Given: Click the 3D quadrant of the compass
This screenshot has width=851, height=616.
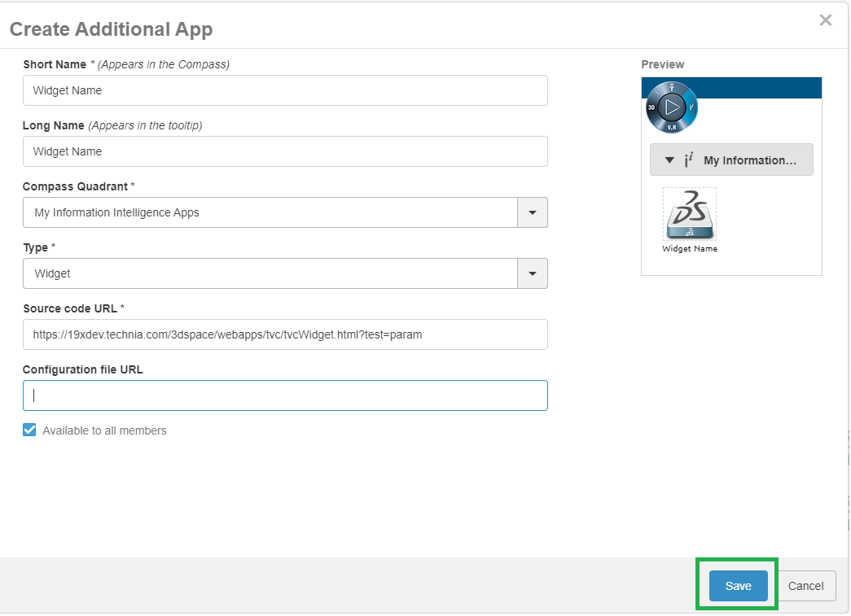Looking at the screenshot, I should [x=652, y=107].
